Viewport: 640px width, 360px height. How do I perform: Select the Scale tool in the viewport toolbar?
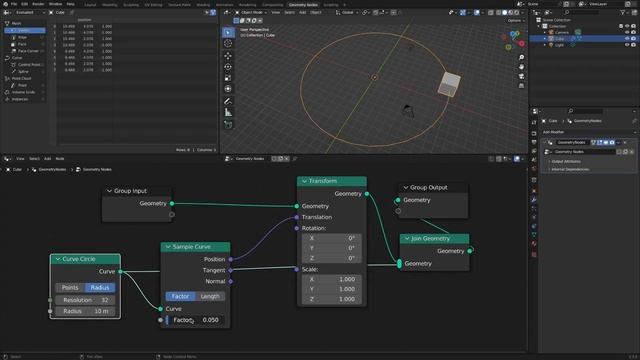pos(228,78)
